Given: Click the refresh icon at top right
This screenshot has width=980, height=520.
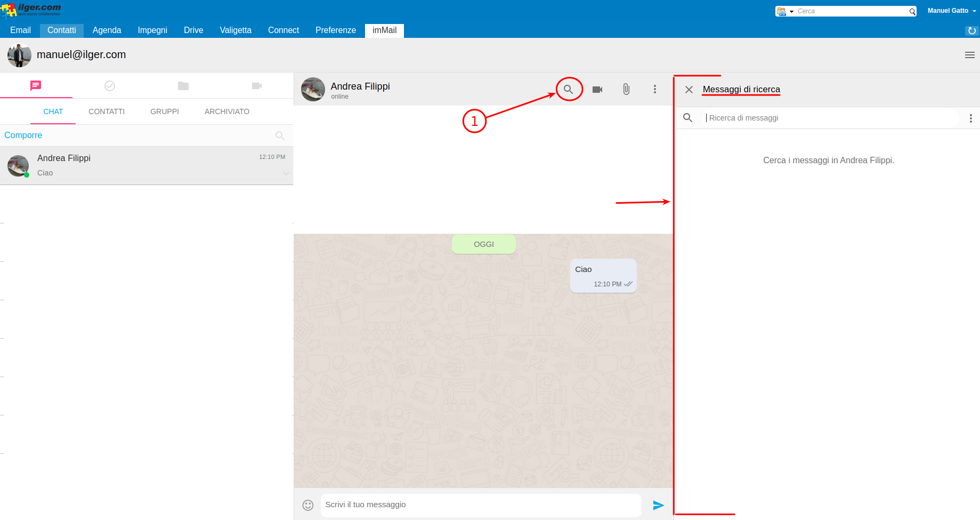Looking at the screenshot, I should click(972, 31).
